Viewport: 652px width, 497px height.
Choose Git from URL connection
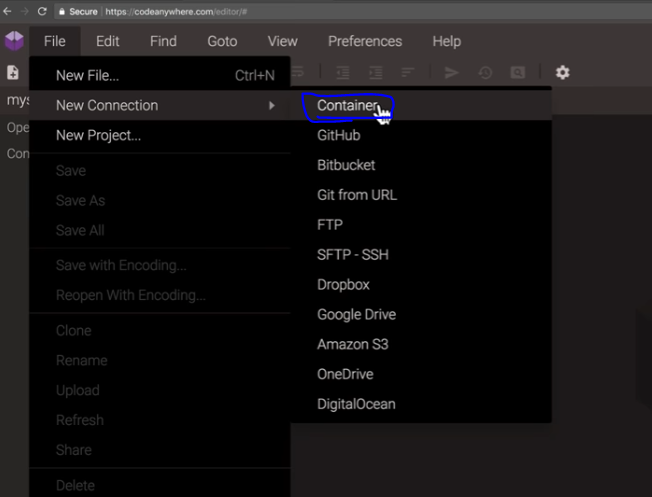(421, 195)
